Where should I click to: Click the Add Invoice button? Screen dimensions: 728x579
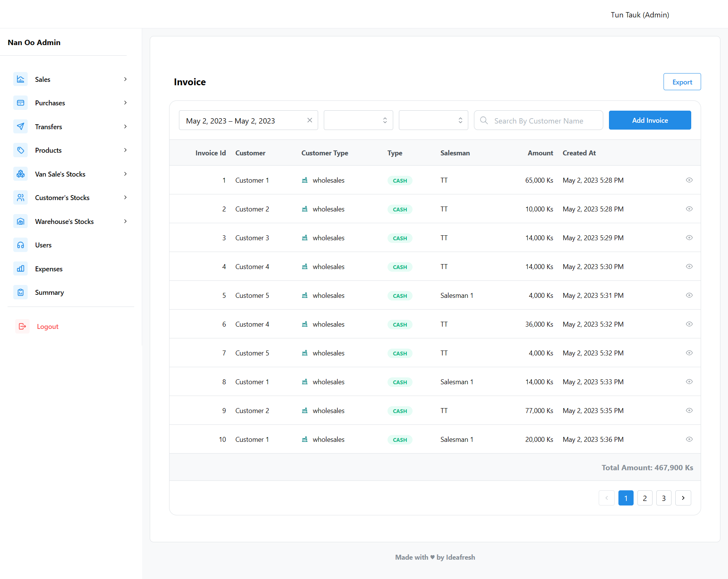[650, 120]
